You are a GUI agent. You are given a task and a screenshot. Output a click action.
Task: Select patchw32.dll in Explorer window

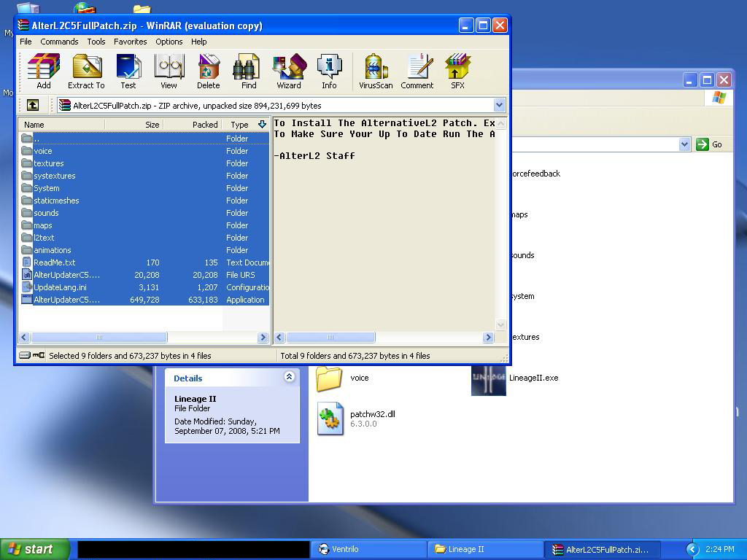click(356, 419)
